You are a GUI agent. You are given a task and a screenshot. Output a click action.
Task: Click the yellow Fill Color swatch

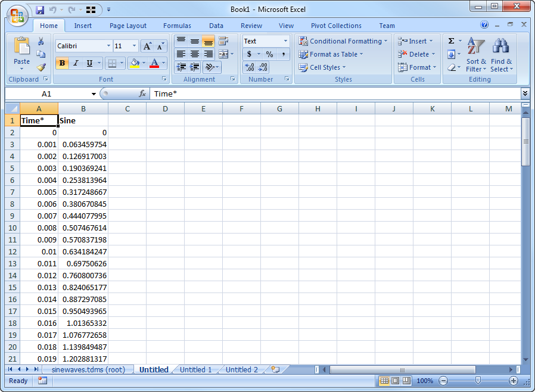[x=134, y=63]
